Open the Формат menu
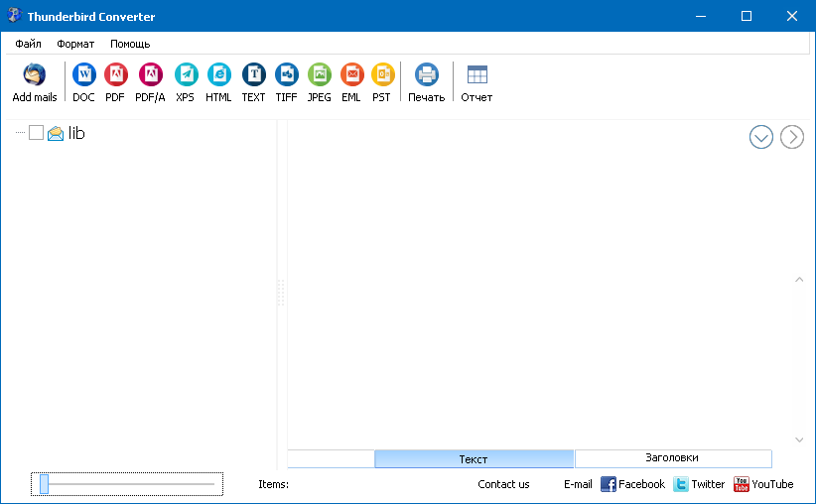816x504 pixels. pos(75,44)
